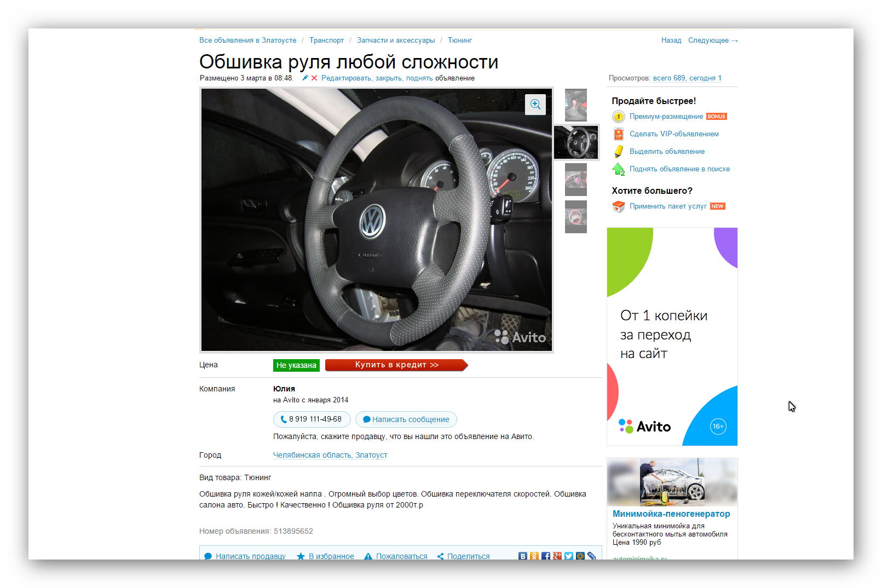Image resolution: width=882 pixels, height=588 pixels.
Task: Click the text Вид товара: Тюнинг
Action: point(235,477)
